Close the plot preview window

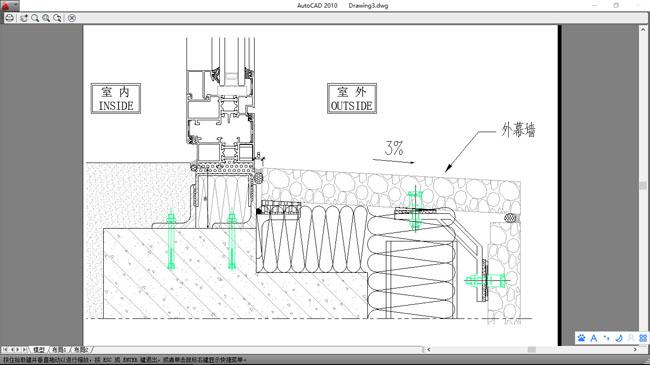(x=72, y=18)
